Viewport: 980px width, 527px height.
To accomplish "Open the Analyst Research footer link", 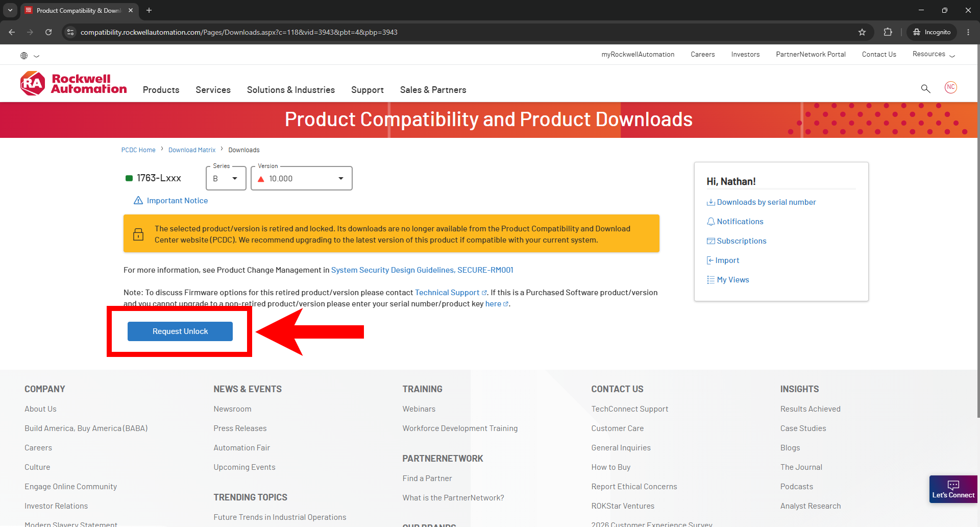I will point(810,506).
